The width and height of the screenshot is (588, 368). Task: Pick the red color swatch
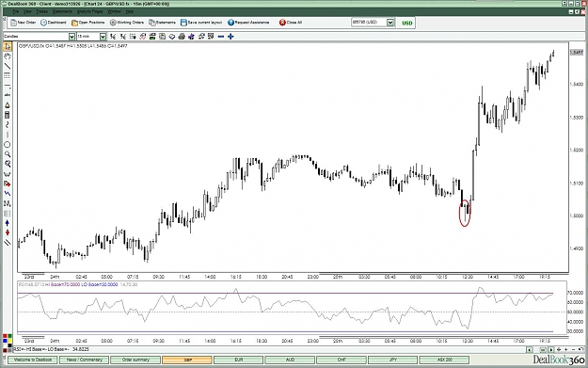point(5,337)
